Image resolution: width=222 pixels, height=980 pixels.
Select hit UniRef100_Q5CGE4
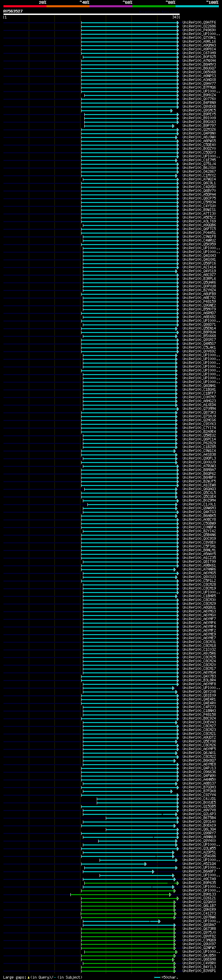click(199, 496)
